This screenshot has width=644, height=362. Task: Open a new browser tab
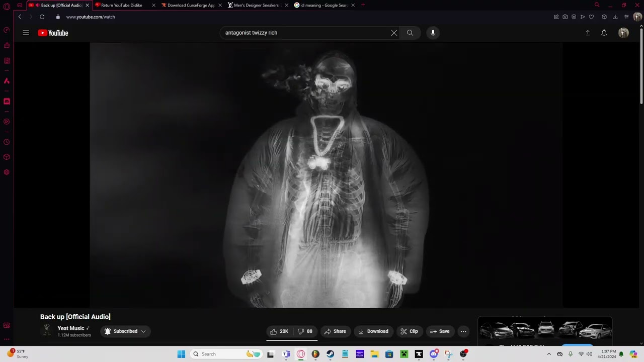pyautogui.click(x=363, y=5)
